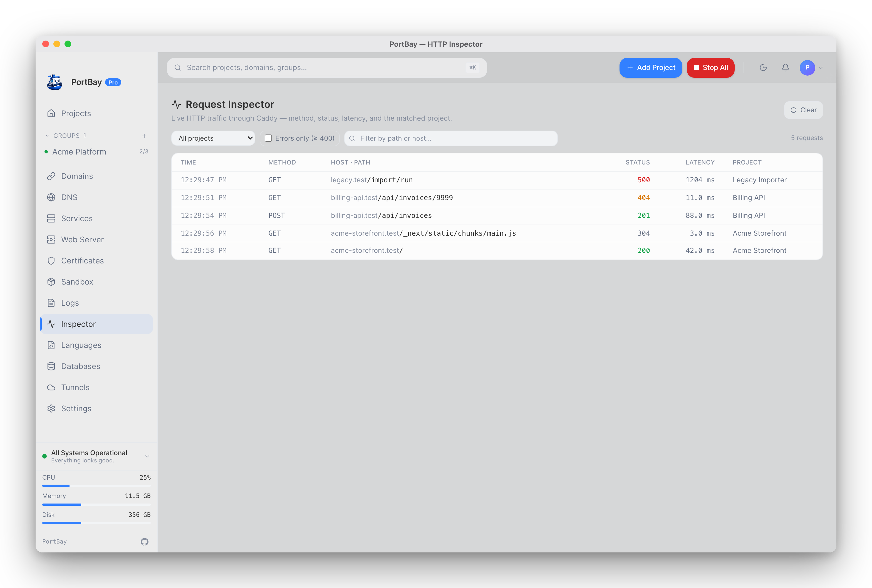The height and width of the screenshot is (588, 872).
Task: Click the Disk usage bar
Action: tap(96, 523)
